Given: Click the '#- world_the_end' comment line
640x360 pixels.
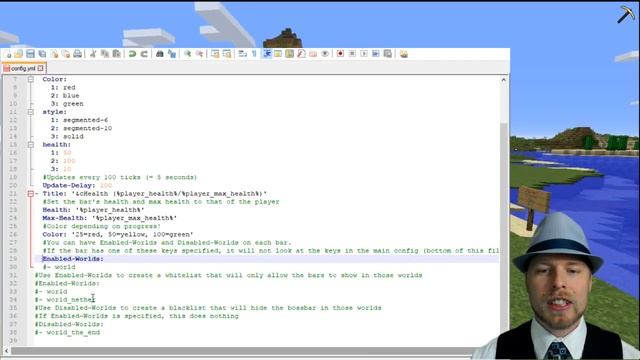Looking at the screenshot, I should coord(67,332).
